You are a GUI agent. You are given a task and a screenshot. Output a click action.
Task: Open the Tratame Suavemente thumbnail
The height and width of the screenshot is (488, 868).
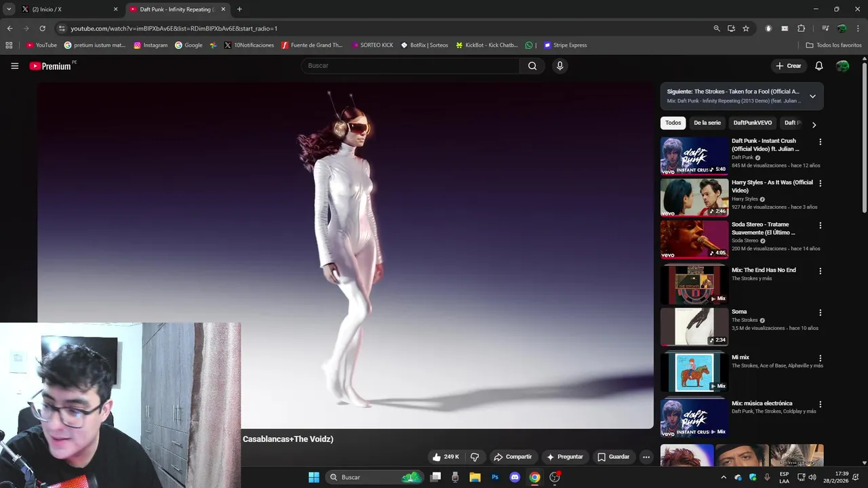[x=694, y=240]
